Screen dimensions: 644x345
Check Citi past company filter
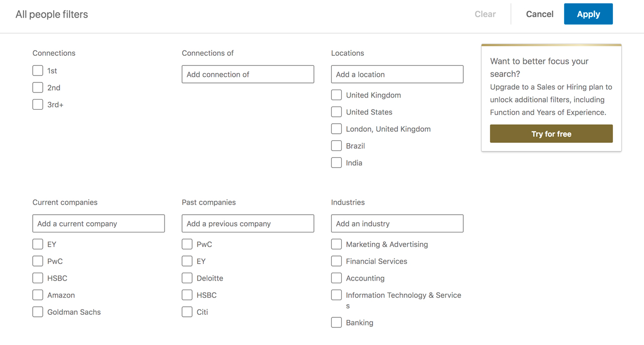click(187, 312)
